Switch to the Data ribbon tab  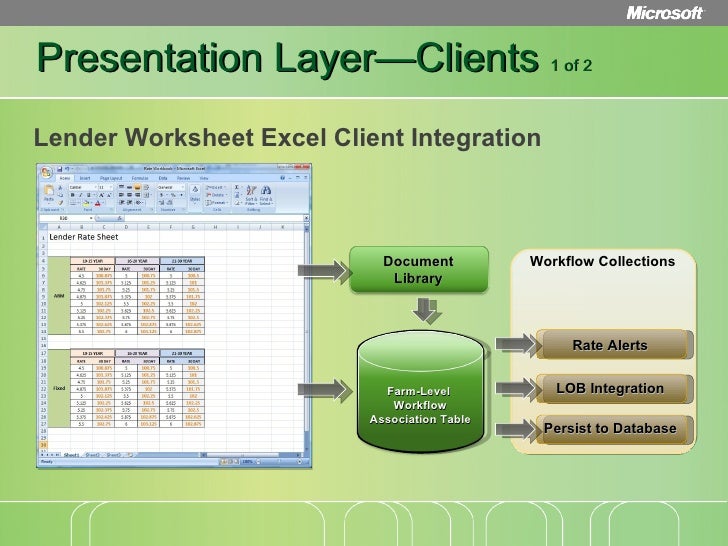pos(163,178)
